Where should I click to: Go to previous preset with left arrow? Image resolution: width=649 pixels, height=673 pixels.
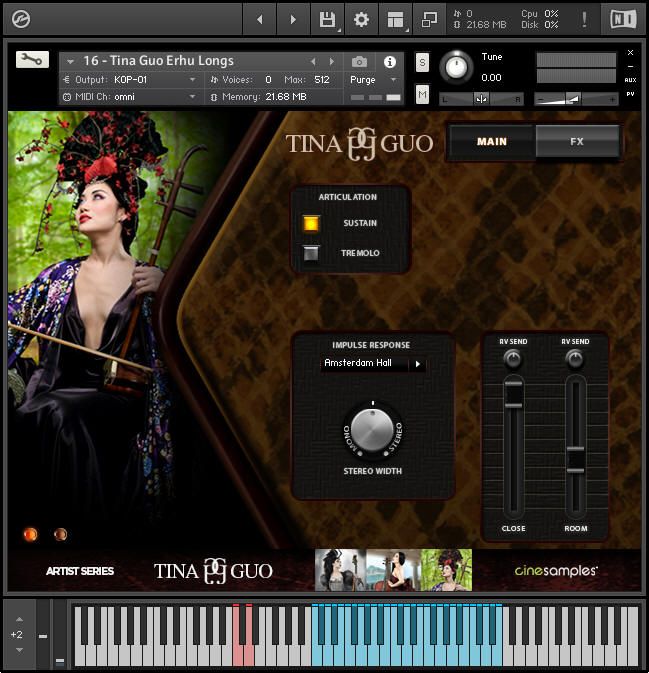pos(259,19)
